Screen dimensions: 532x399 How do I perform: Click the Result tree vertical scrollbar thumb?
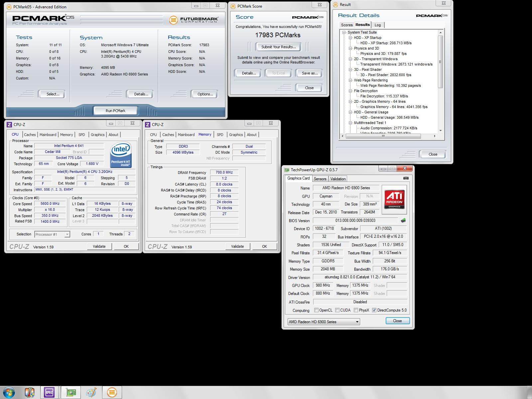[x=440, y=62]
